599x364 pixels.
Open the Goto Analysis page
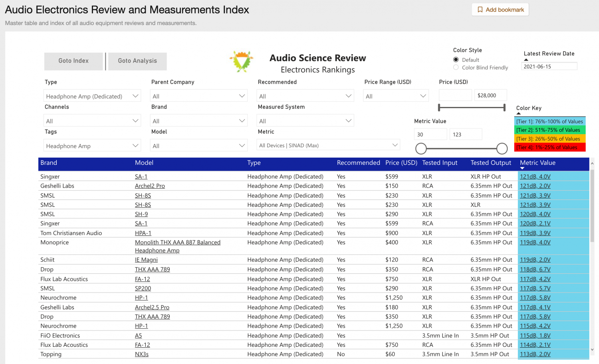point(137,61)
